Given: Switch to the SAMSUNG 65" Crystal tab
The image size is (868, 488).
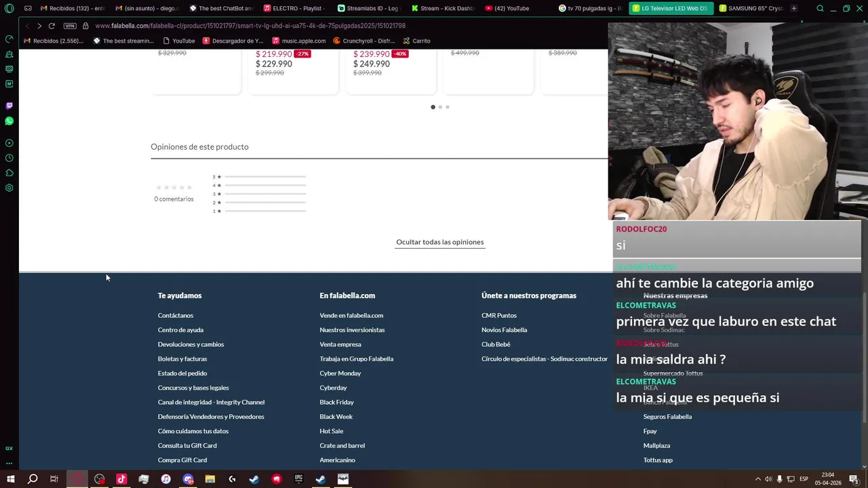Looking at the screenshot, I should point(751,8).
